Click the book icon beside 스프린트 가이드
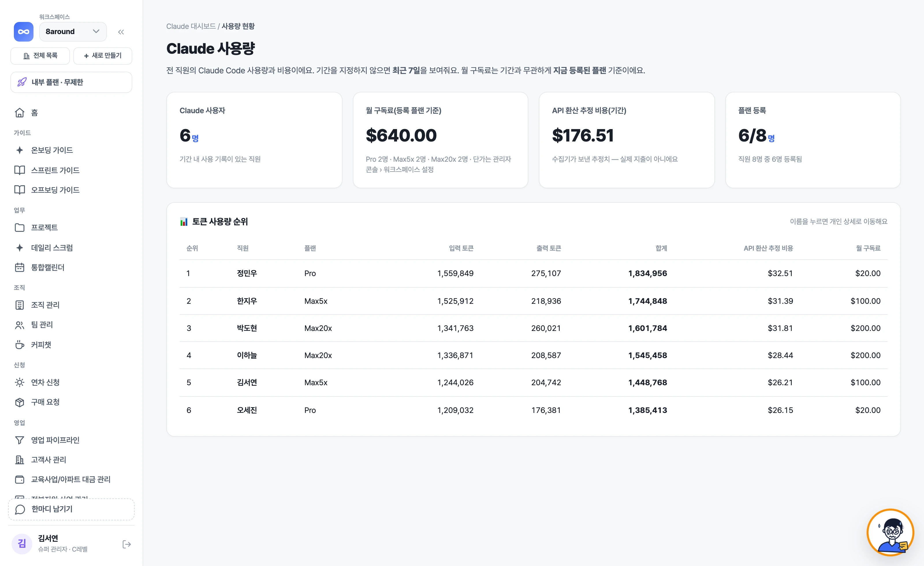This screenshot has height=566, width=924. (20, 170)
